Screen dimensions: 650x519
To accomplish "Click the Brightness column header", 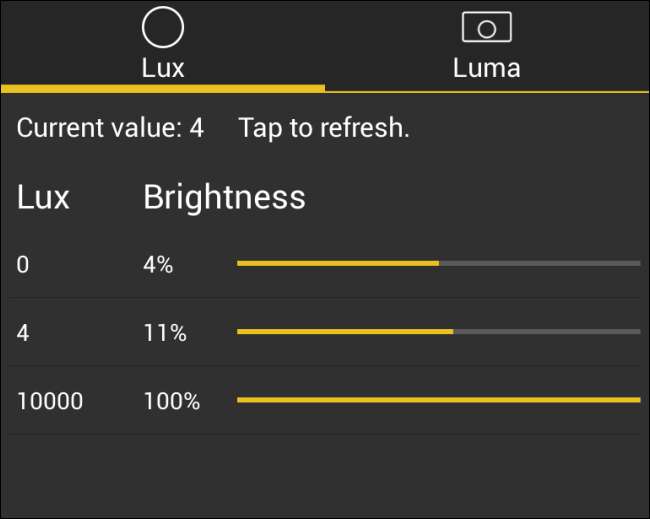I will point(224,197).
